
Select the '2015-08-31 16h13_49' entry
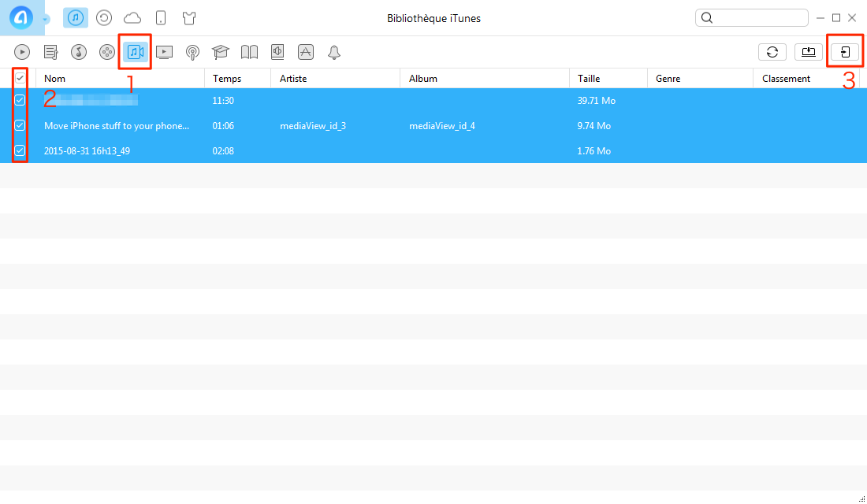tap(87, 151)
